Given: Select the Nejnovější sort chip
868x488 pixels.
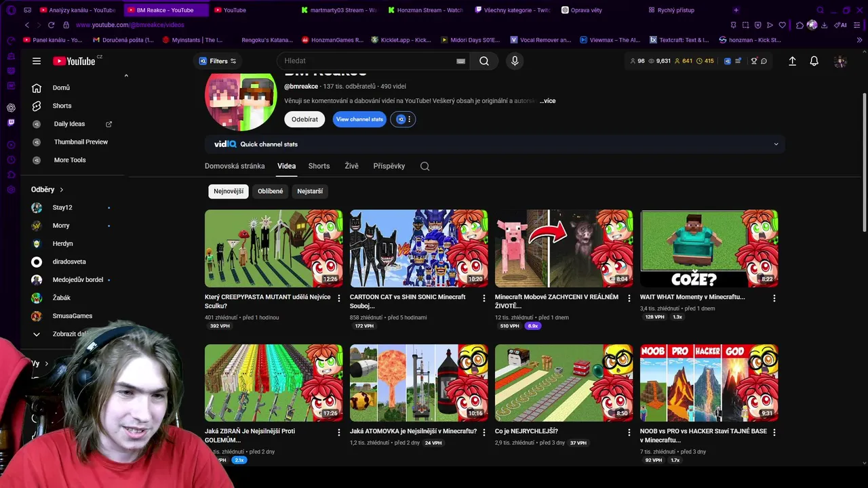Looking at the screenshot, I should coord(229,191).
